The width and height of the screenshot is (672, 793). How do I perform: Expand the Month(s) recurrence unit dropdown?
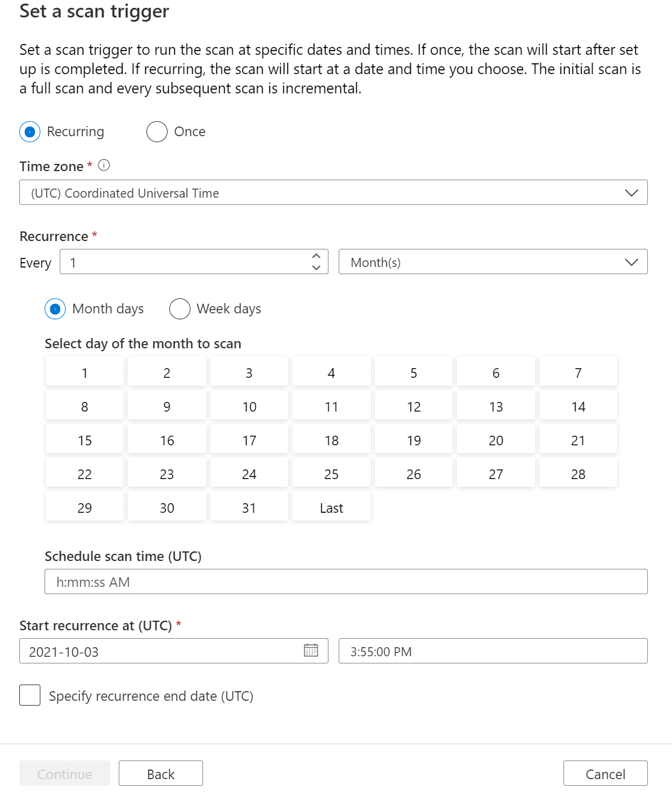click(492, 262)
